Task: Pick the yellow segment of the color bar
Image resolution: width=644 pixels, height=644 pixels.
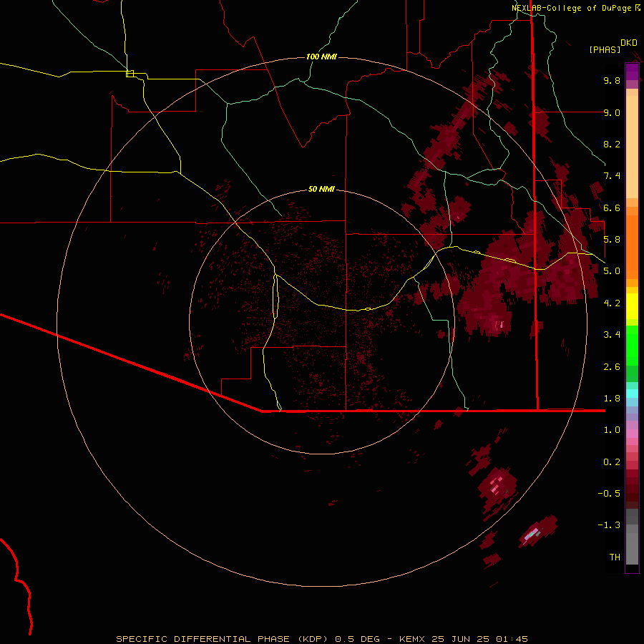Action: [x=632, y=306]
